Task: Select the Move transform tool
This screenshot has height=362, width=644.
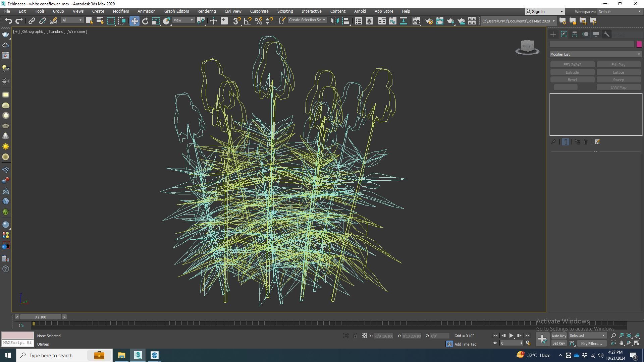Action: click(x=134, y=21)
